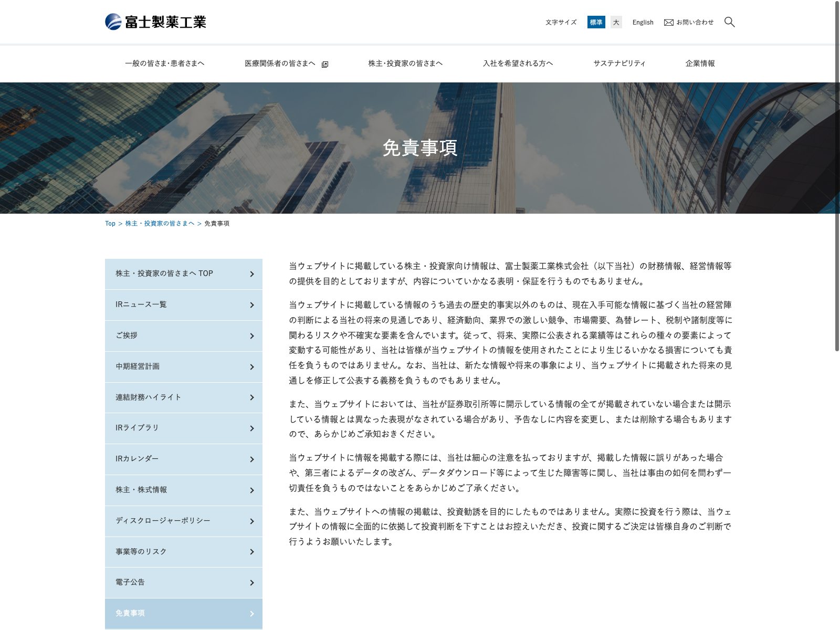This screenshot has height=630, width=840.
Task: Set text size to 標準
Action: click(x=596, y=22)
